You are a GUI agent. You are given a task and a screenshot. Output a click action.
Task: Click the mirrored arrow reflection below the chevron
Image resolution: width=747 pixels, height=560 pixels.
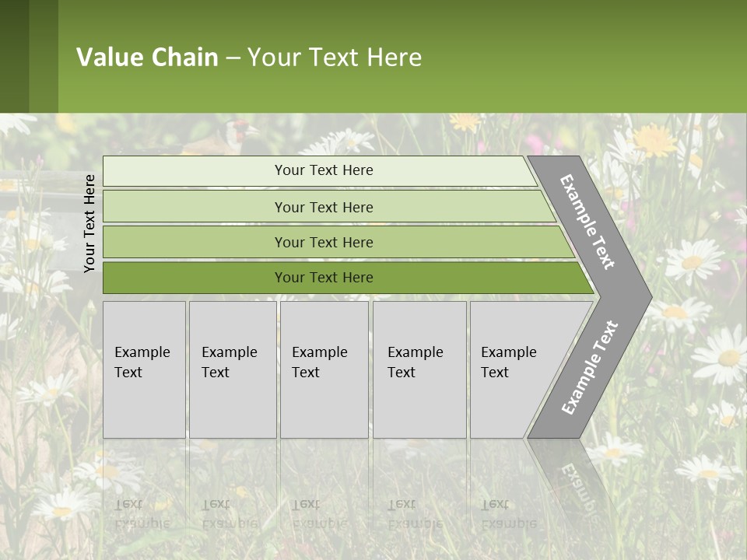(x=574, y=473)
